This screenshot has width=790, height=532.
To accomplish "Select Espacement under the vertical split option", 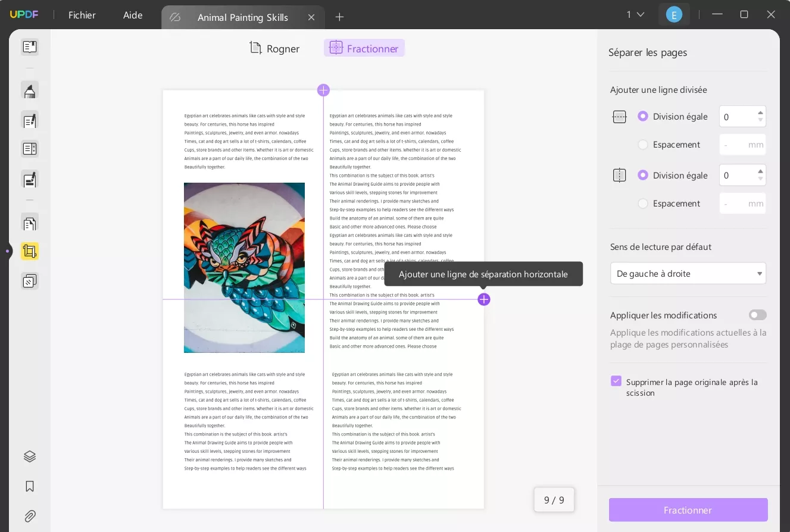I will tap(643, 204).
